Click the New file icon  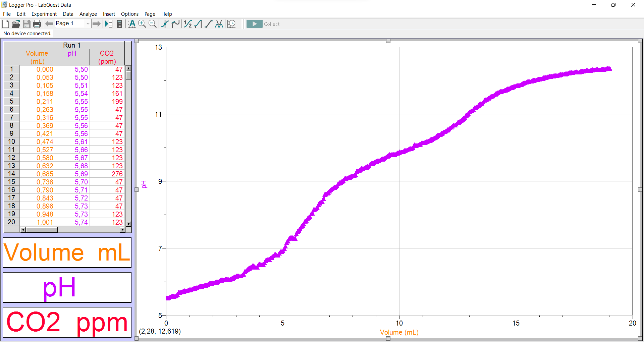pyautogui.click(x=6, y=24)
